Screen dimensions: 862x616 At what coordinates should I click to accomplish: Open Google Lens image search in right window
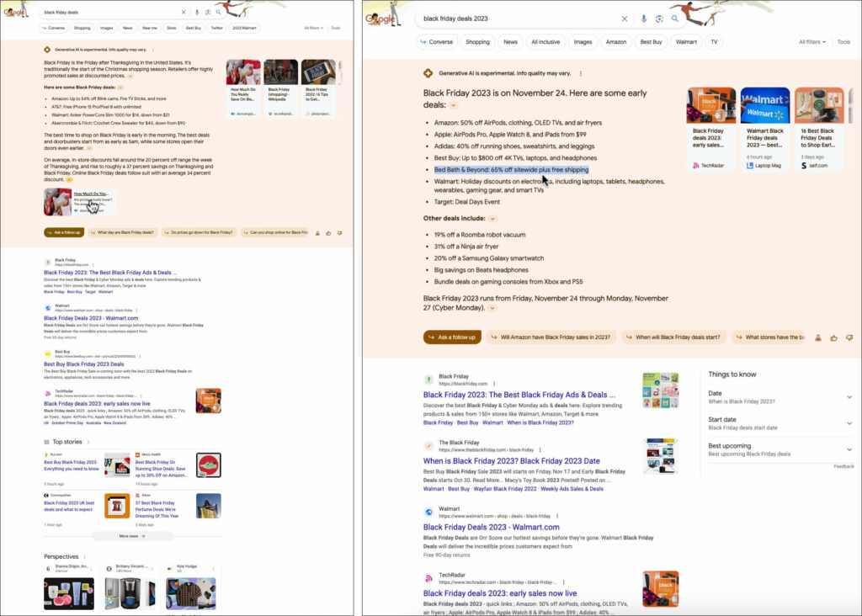pyautogui.click(x=659, y=19)
